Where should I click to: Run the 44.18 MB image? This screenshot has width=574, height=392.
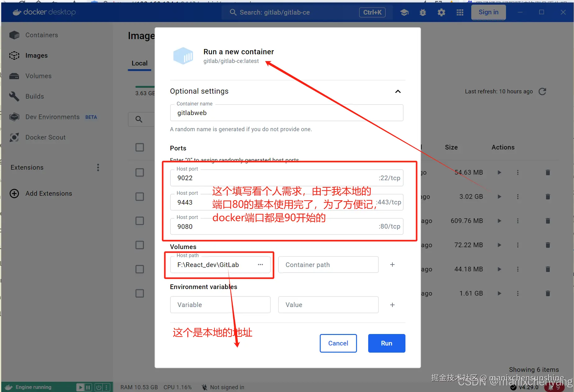[x=499, y=269]
